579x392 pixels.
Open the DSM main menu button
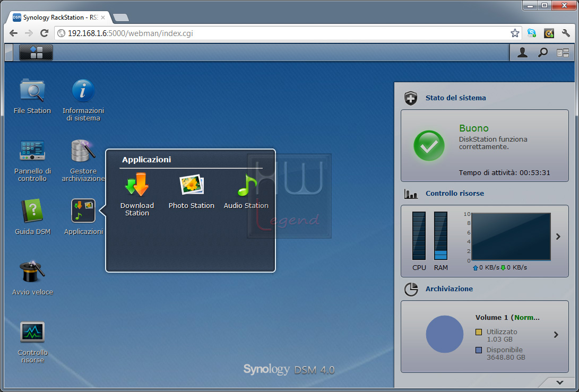[36, 53]
